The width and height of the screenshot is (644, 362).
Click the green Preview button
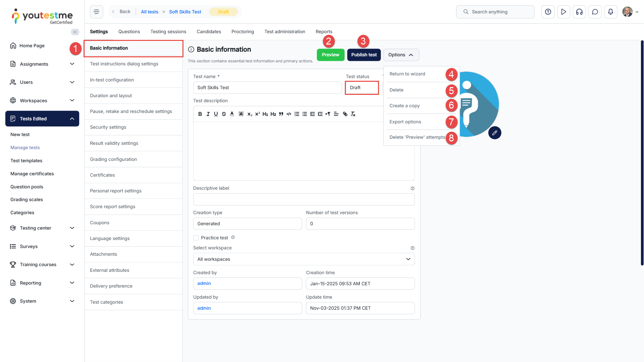coord(330,55)
